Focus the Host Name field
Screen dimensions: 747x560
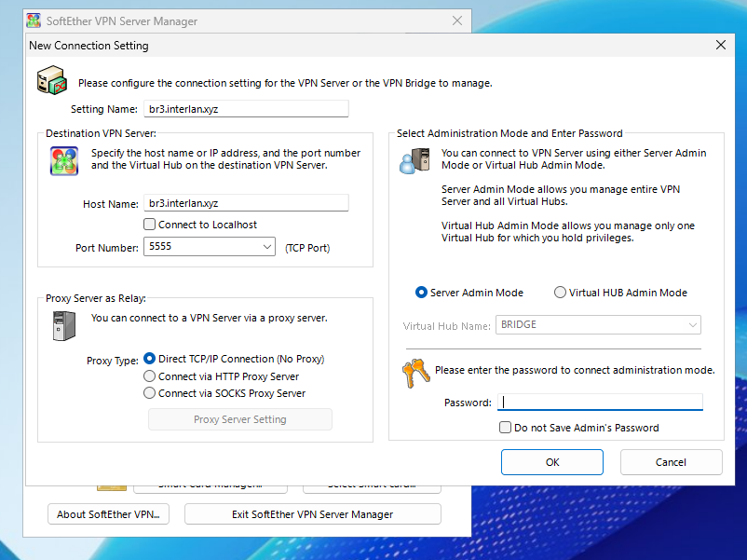click(246, 203)
